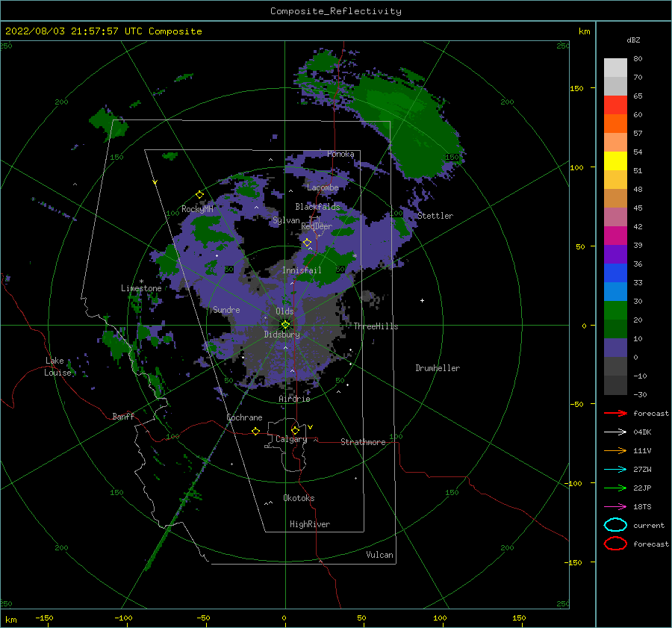The image size is (672, 628).
Task: Click the ThreeHills city label
Action: tap(376, 326)
